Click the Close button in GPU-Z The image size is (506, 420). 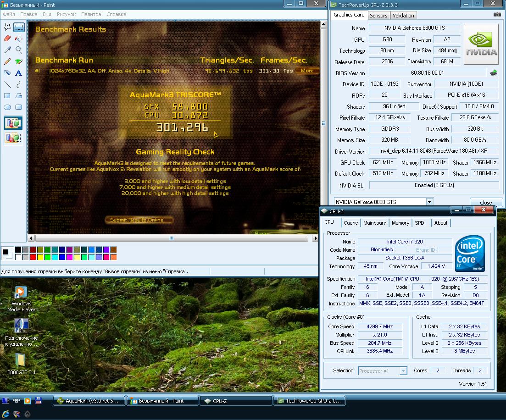pos(486,203)
